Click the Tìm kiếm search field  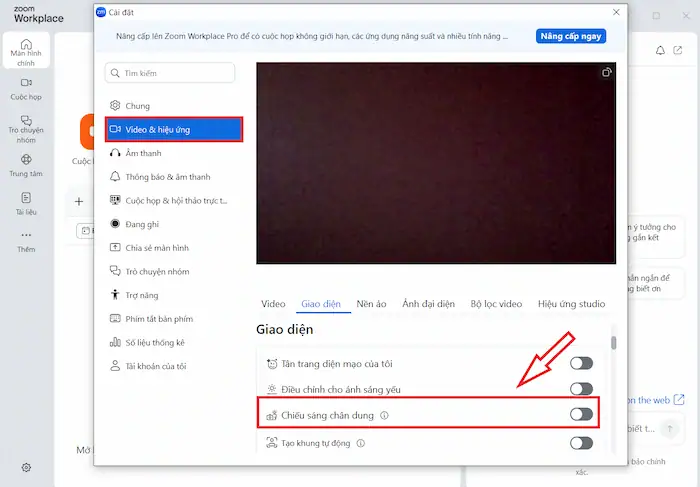pyautogui.click(x=170, y=73)
